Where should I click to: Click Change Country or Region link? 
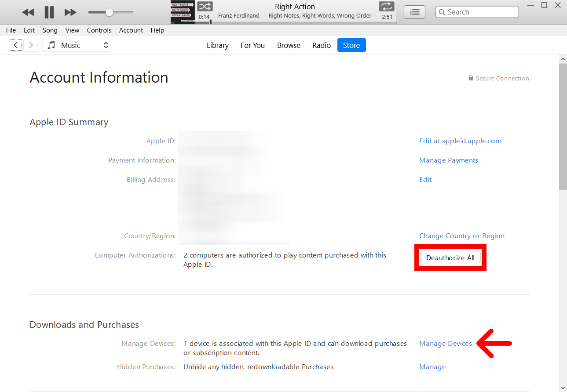point(462,236)
